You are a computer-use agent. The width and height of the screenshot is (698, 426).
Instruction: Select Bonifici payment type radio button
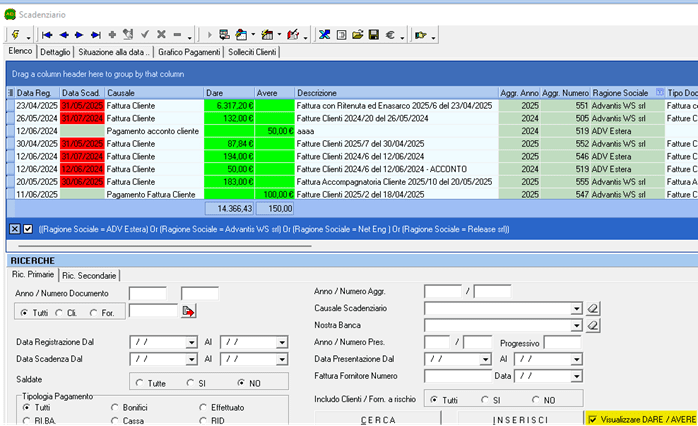coord(112,408)
